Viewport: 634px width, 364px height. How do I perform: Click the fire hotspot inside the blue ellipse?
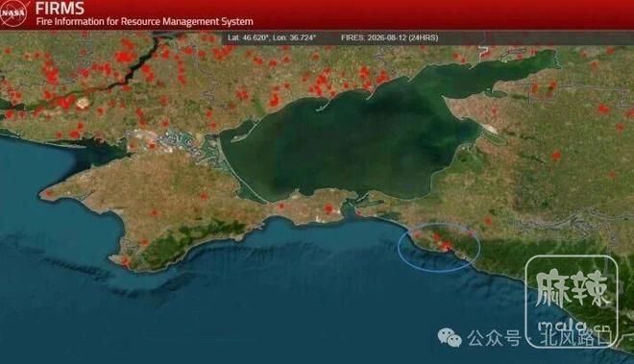point(446,245)
